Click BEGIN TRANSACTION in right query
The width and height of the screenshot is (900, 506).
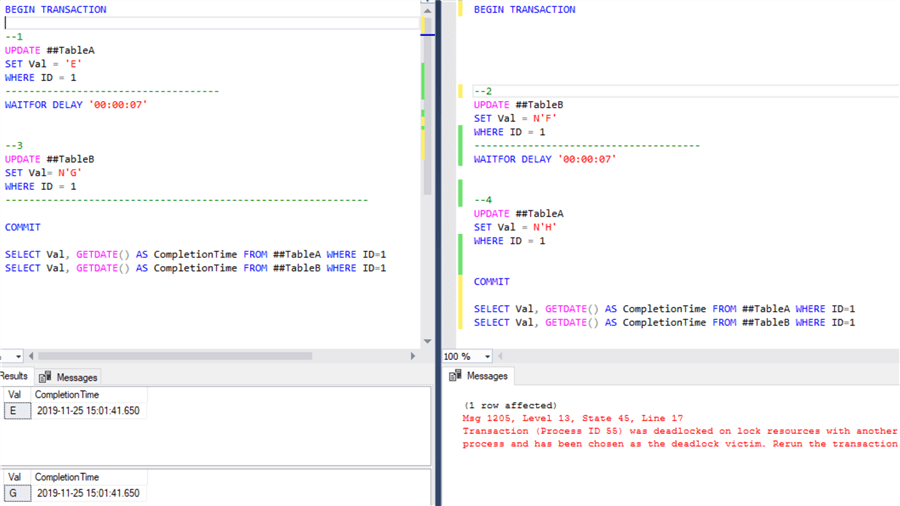pos(525,10)
